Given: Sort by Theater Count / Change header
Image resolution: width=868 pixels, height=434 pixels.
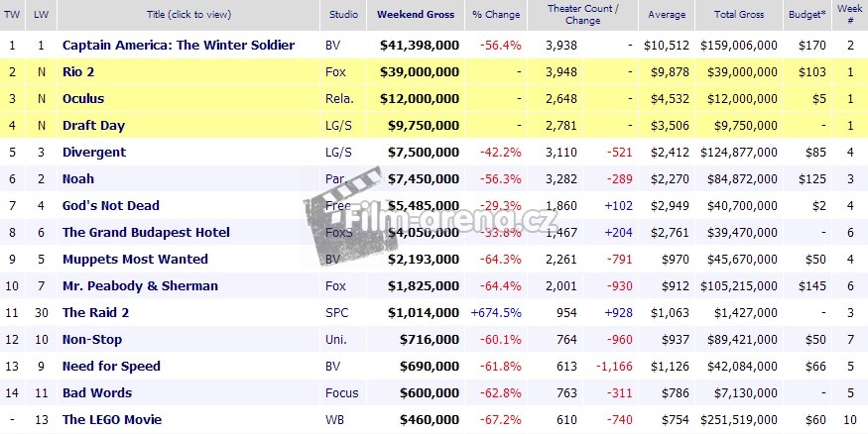Looking at the screenshot, I should tap(582, 15).
